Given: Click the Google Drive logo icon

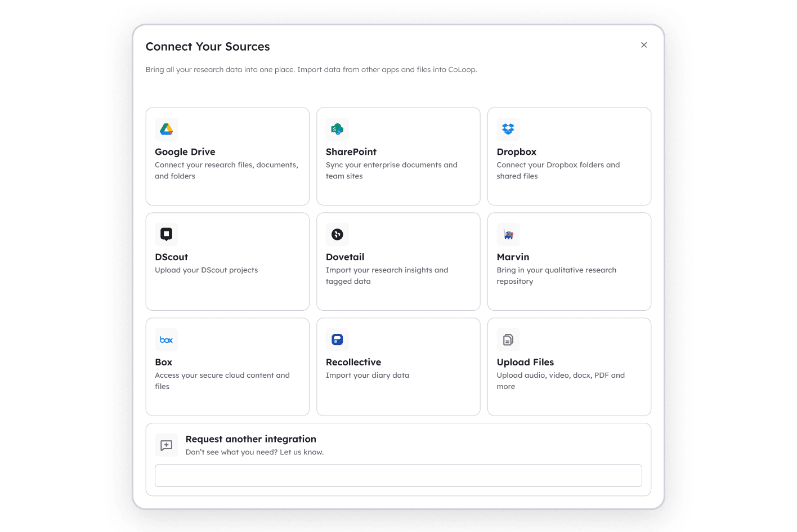Looking at the screenshot, I should pyautogui.click(x=166, y=129).
